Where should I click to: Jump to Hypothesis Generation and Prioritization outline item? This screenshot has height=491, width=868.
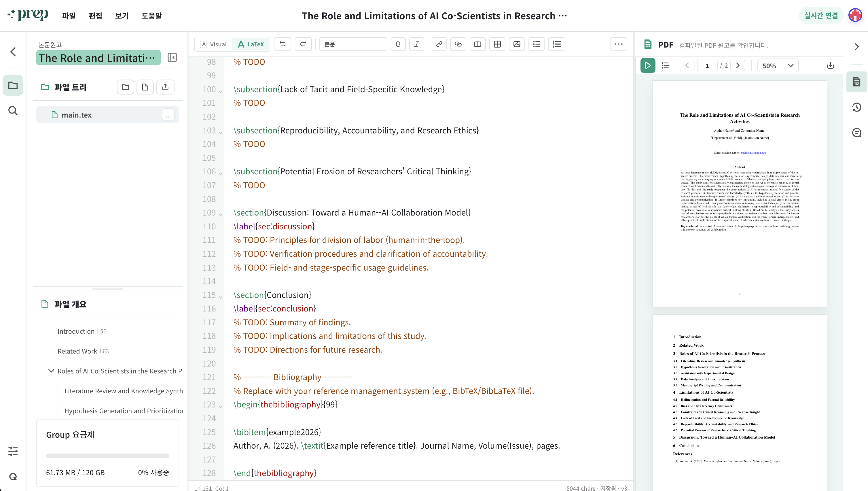coord(123,411)
